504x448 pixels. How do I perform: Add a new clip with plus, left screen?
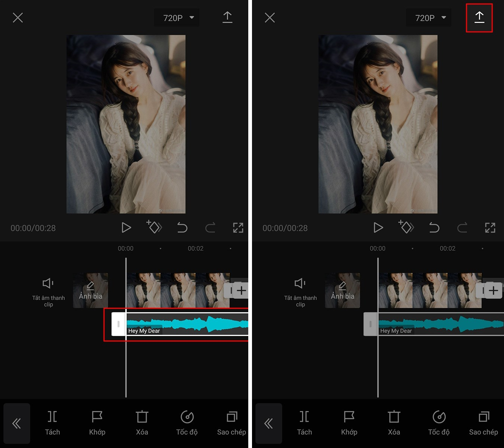(241, 290)
